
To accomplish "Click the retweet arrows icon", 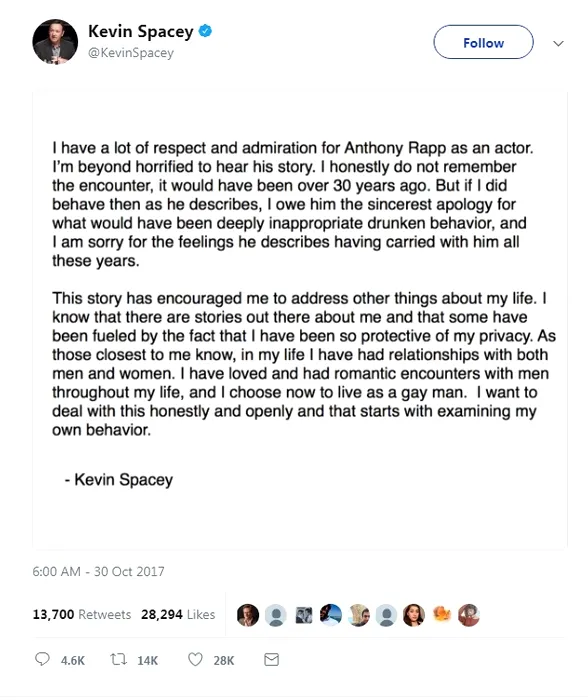I will point(119,659).
